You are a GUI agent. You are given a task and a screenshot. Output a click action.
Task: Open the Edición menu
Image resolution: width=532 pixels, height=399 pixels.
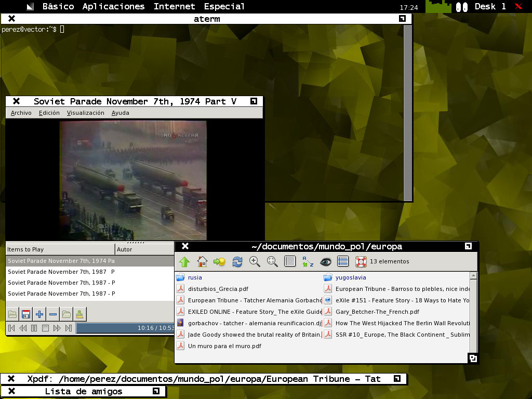pos(49,113)
